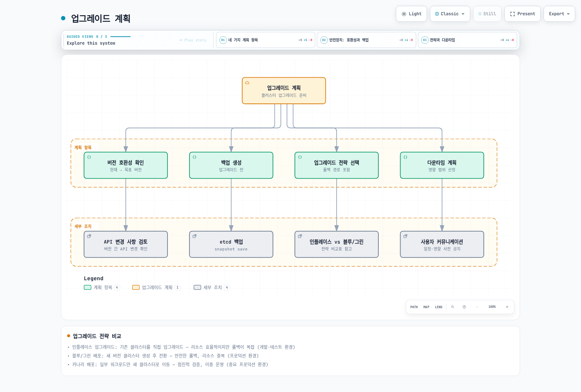Screen dimensions: 581x392
Task: Click the code icon on 업그레이드 전략 선택 node
Action: [x=300, y=157]
